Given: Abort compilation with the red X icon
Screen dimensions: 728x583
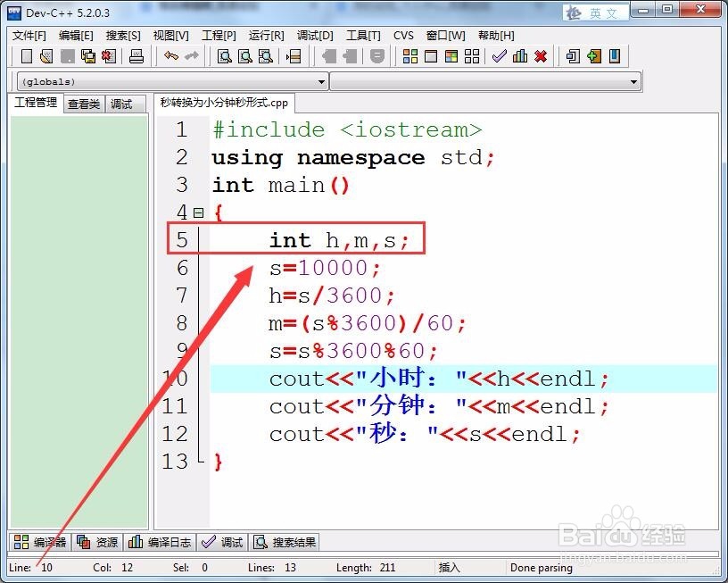Looking at the screenshot, I should point(539,55).
